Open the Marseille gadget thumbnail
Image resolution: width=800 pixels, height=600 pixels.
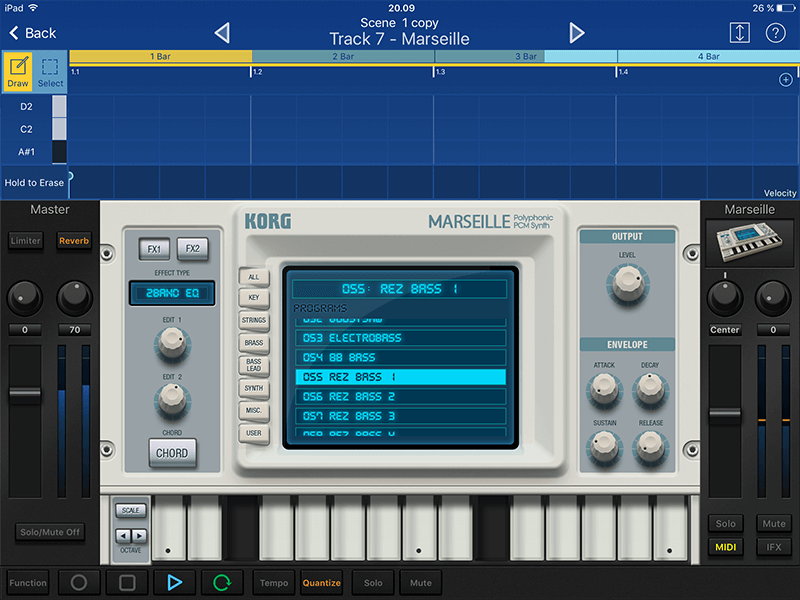pyautogui.click(x=749, y=243)
